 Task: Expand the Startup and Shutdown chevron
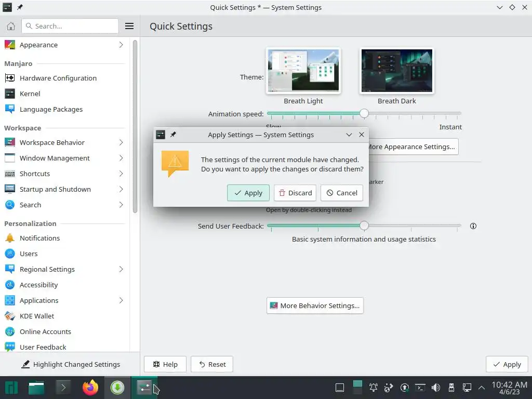click(121, 189)
